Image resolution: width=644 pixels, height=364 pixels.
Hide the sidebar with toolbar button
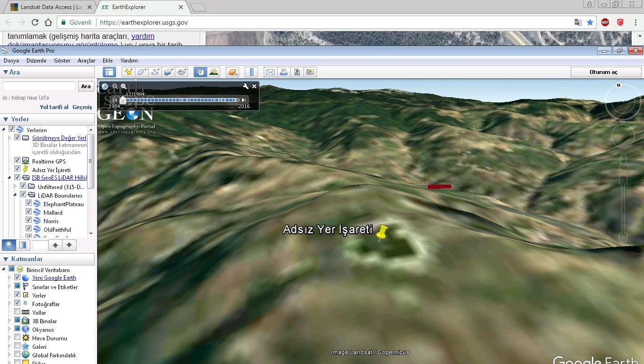click(x=109, y=72)
